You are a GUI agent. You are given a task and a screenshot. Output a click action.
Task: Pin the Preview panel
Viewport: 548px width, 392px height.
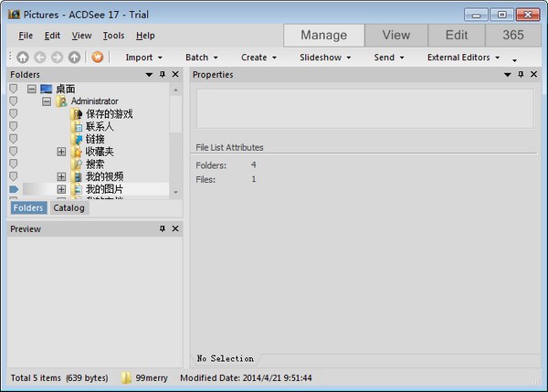point(162,228)
